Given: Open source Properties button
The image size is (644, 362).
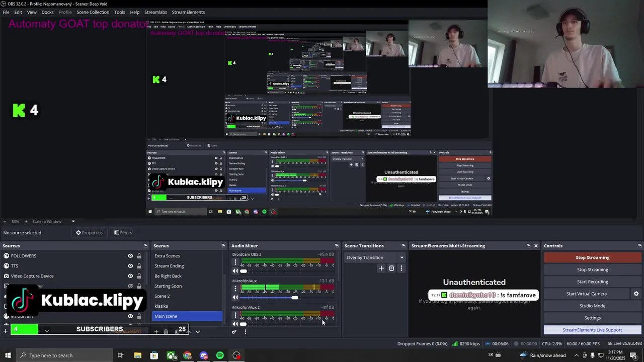Looking at the screenshot, I should click(x=89, y=233).
